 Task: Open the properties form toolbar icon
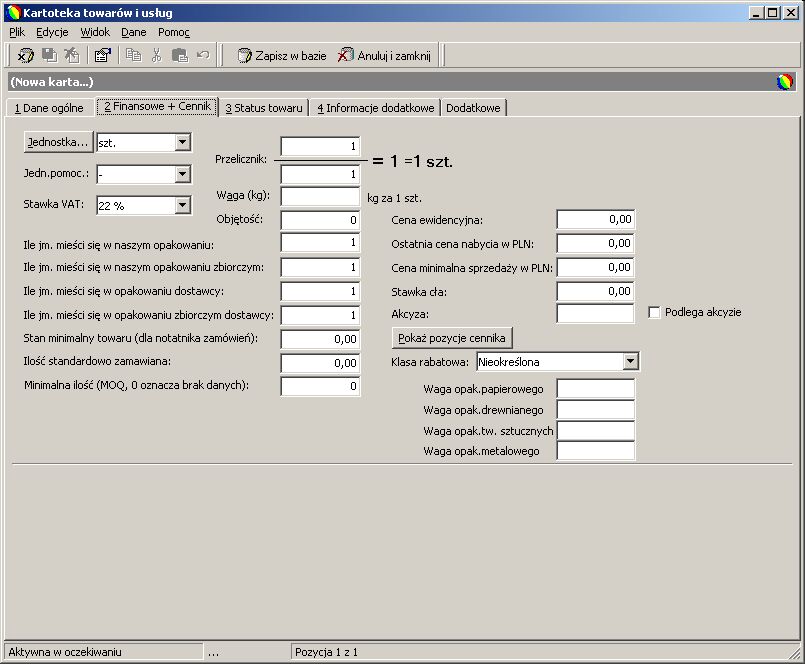[103, 55]
